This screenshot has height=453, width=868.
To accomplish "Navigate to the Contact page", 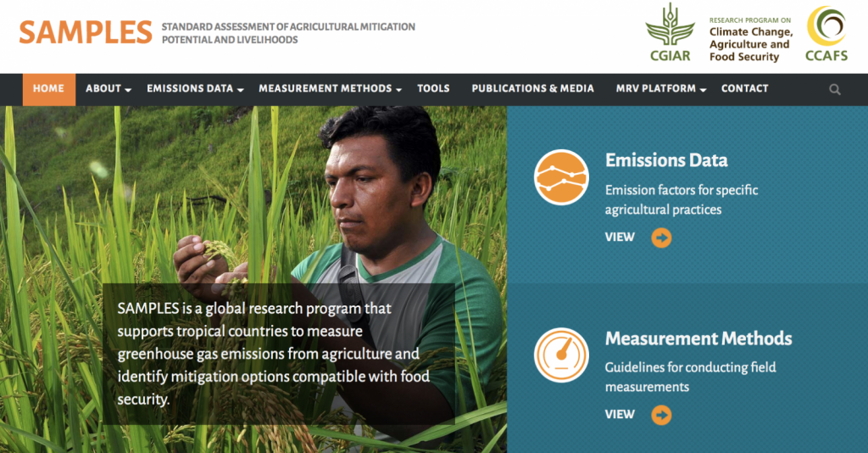I will click(744, 89).
